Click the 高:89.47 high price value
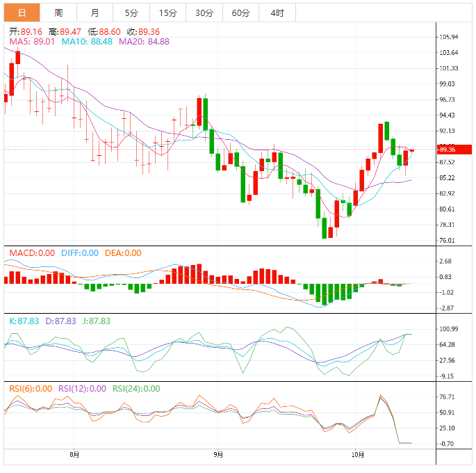The image size is (476, 473). click(x=65, y=31)
